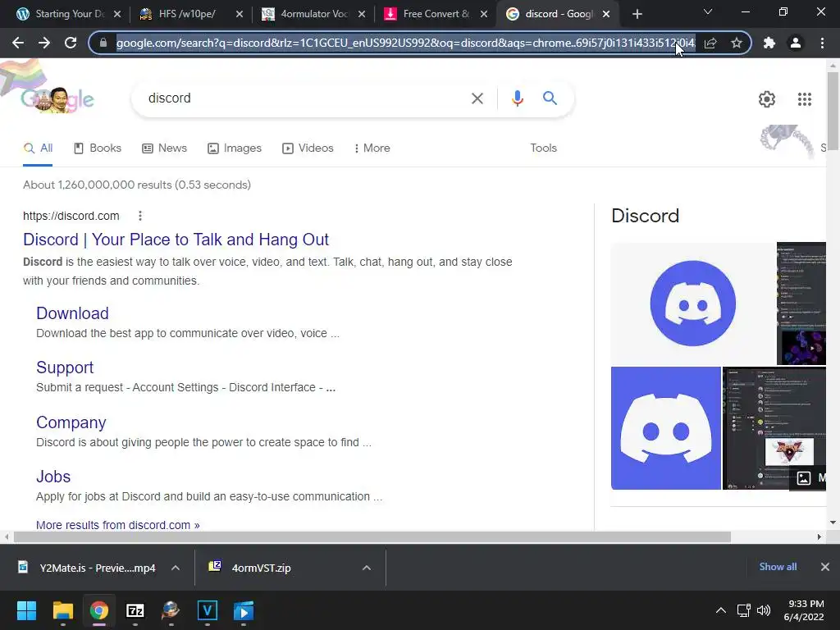Open network icon in system tray

point(743,610)
